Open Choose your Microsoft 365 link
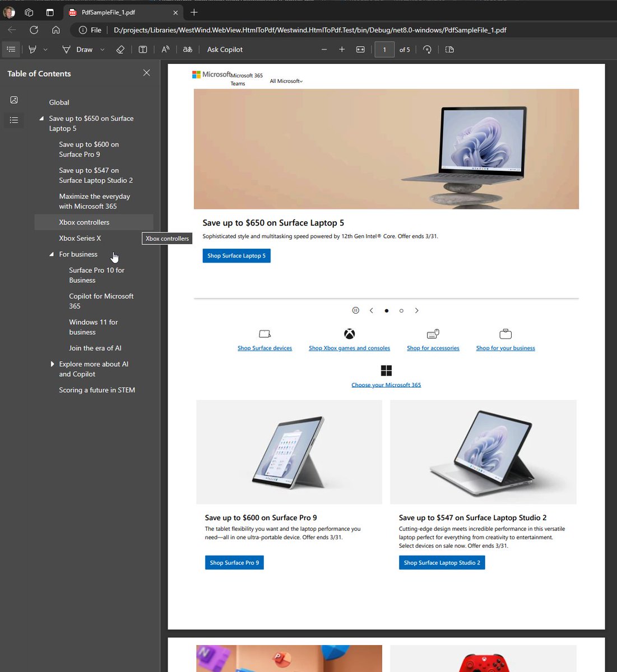The height and width of the screenshot is (672, 617). point(386,385)
